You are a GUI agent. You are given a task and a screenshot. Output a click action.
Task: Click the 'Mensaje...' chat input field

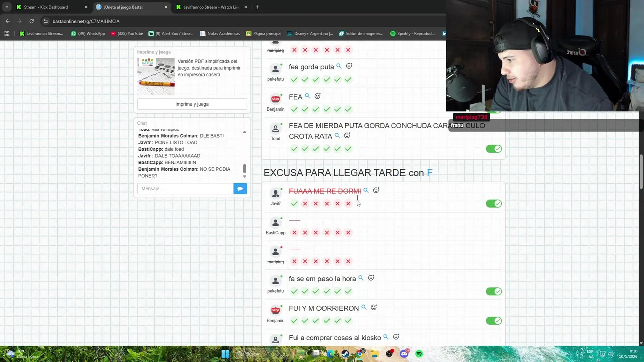coord(185,189)
